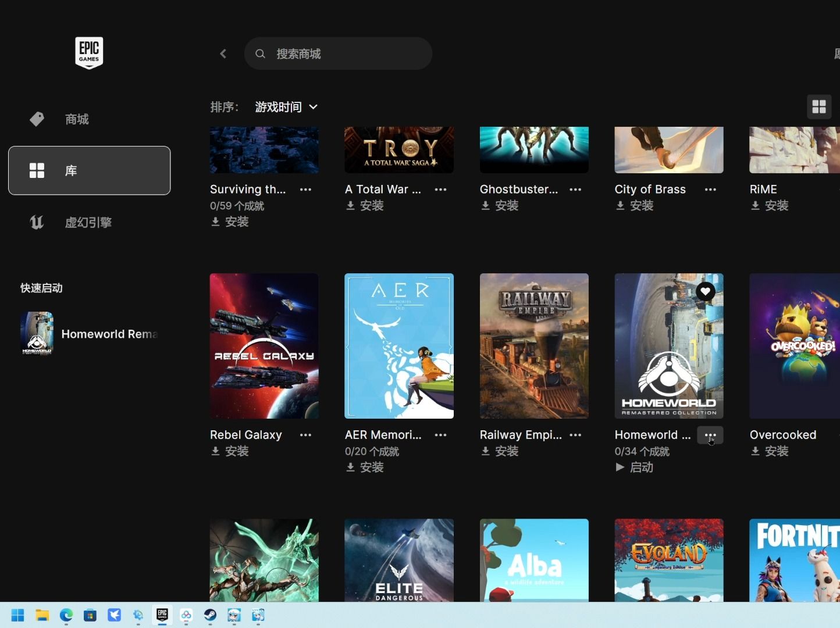
Task: Open Steam from taskbar
Action: (x=210, y=615)
